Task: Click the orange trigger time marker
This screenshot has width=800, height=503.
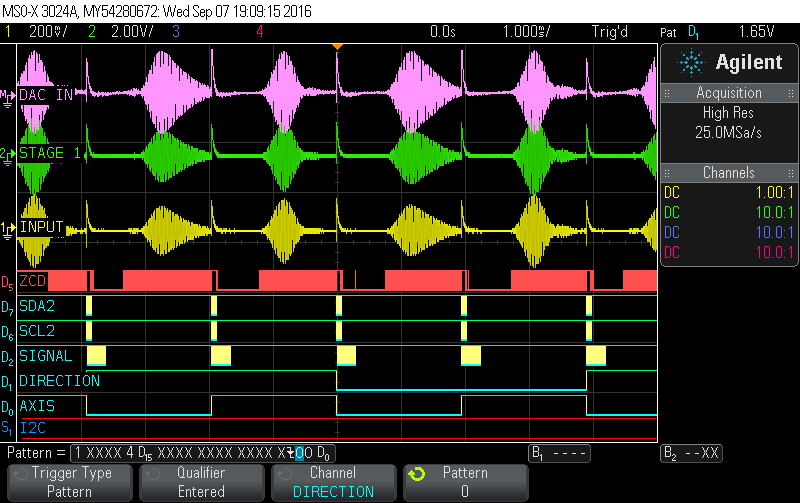Action: (337, 47)
